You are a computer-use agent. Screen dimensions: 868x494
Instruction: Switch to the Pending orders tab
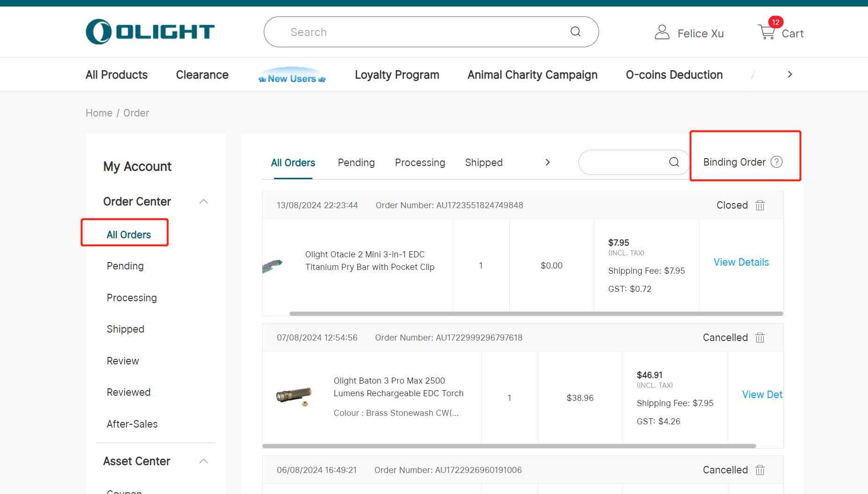pos(356,162)
